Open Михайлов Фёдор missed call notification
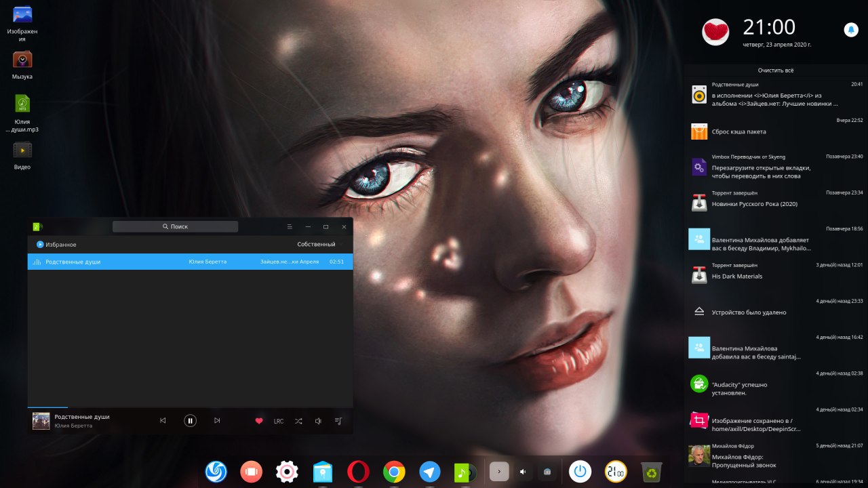The height and width of the screenshot is (488, 868). click(x=776, y=456)
